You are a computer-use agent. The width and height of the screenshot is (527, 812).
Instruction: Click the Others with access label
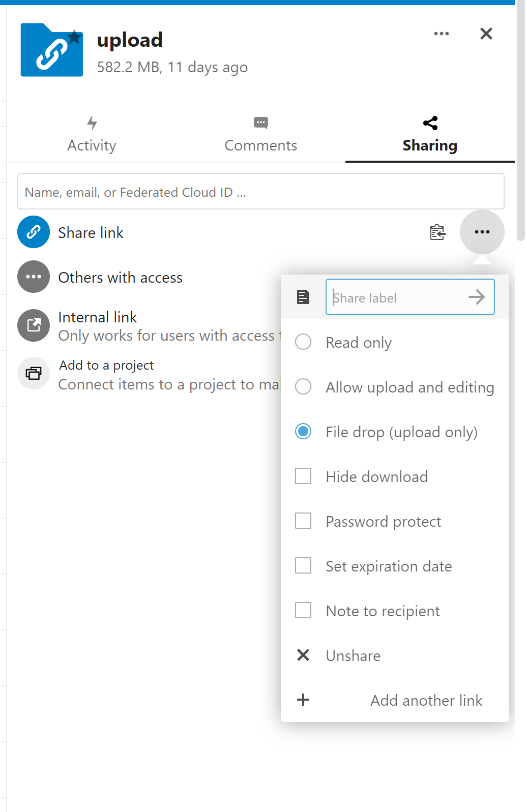[x=121, y=278]
